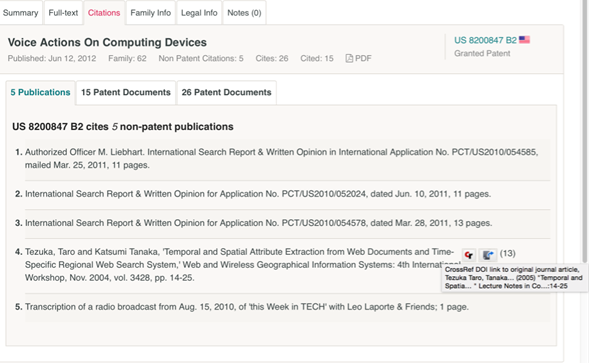The width and height of the screenshot is (589, 363).
Task: Click the Cites: 26 count
Action: (272, 58)
